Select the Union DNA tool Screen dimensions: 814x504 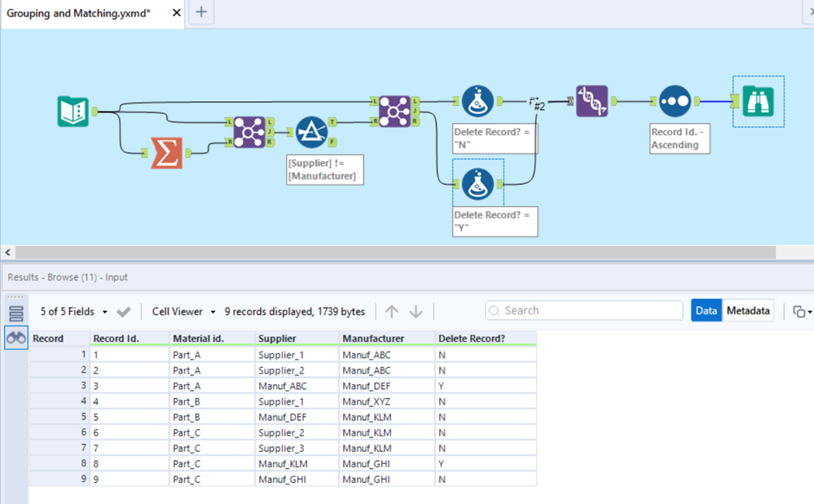click(592, 101)
